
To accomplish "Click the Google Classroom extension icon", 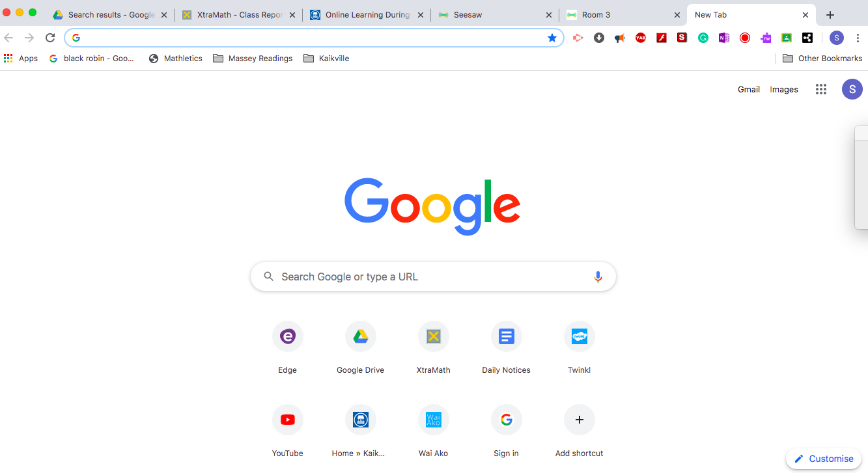I will pyautogui.click(x=787, y=38).
